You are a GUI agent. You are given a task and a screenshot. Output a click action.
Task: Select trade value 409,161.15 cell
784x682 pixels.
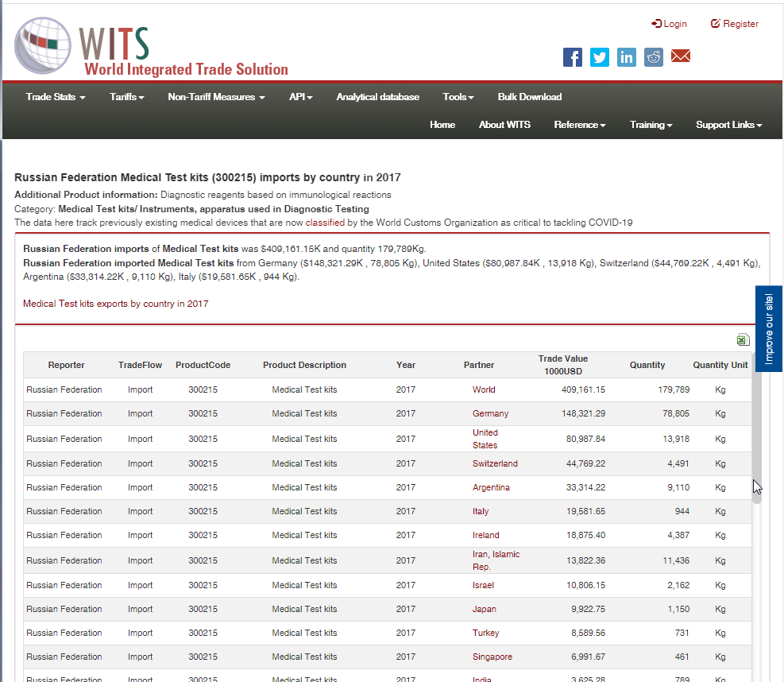coord(583,389)
